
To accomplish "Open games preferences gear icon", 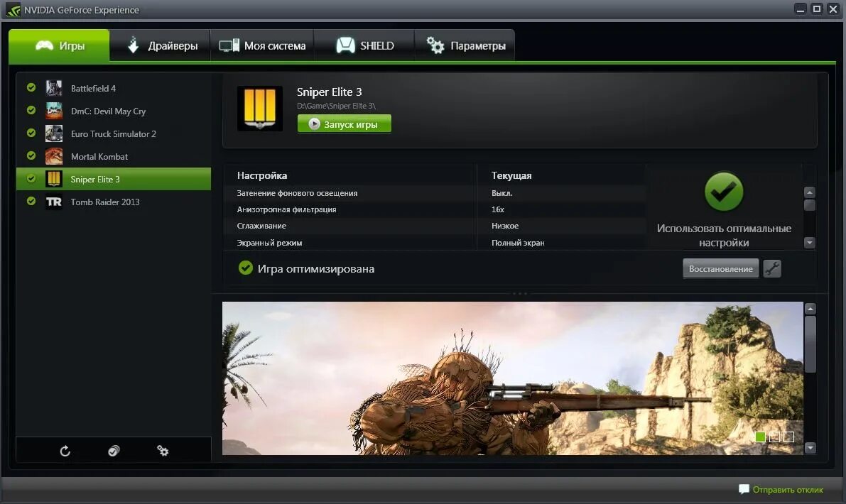I will [x=163, y=450].
